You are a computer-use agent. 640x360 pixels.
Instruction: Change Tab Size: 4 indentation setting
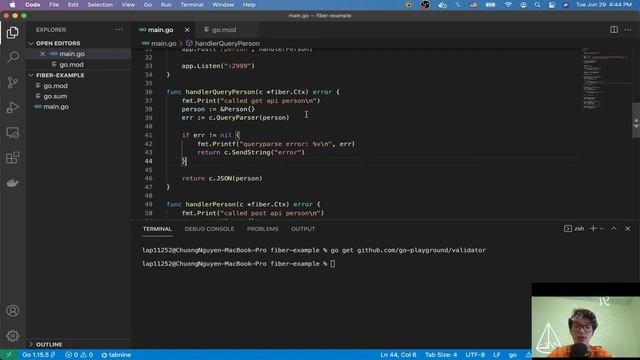pos(441,355)
